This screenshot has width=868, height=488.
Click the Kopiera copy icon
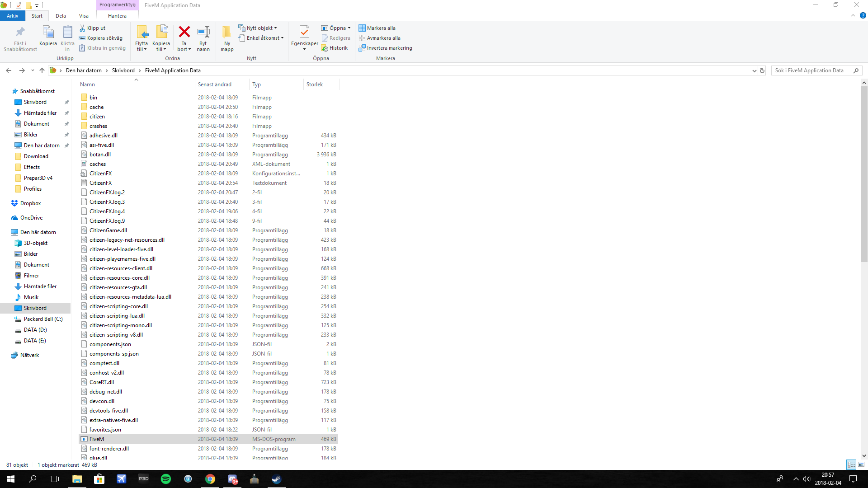48,32
